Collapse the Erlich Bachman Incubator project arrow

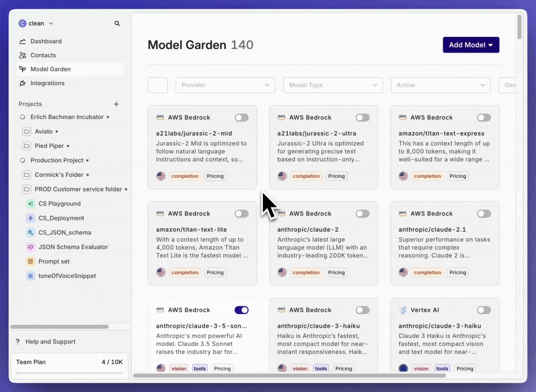108,117
